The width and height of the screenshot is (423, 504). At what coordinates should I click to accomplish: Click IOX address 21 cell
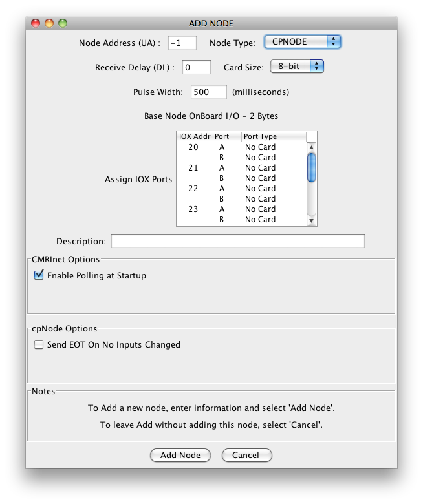tap(193, 168)
